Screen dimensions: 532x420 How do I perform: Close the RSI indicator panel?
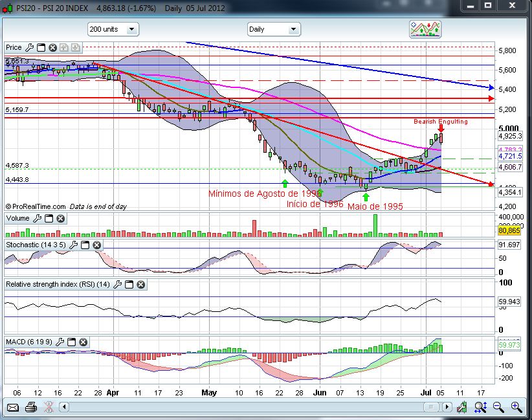[141, 284]
